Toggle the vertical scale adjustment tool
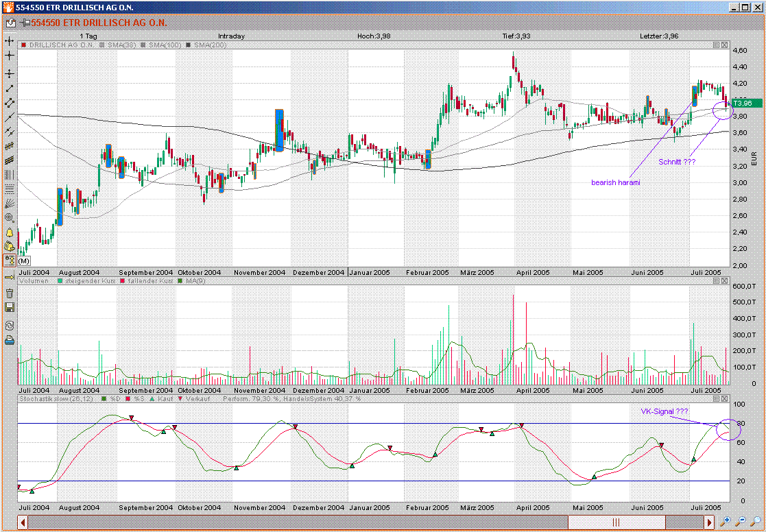 pyautogui.click(x=10, y=261)
